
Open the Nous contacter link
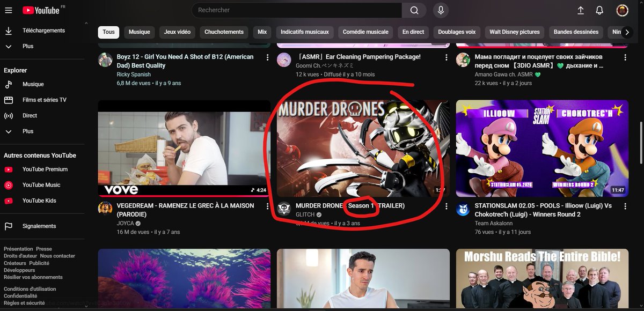tap(57, 256)
